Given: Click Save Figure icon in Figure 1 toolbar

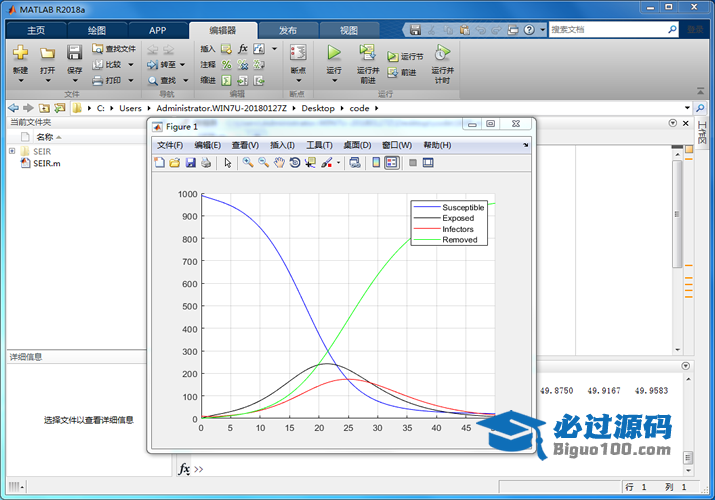Looking at the screenshot, I should tap(191, 163).
